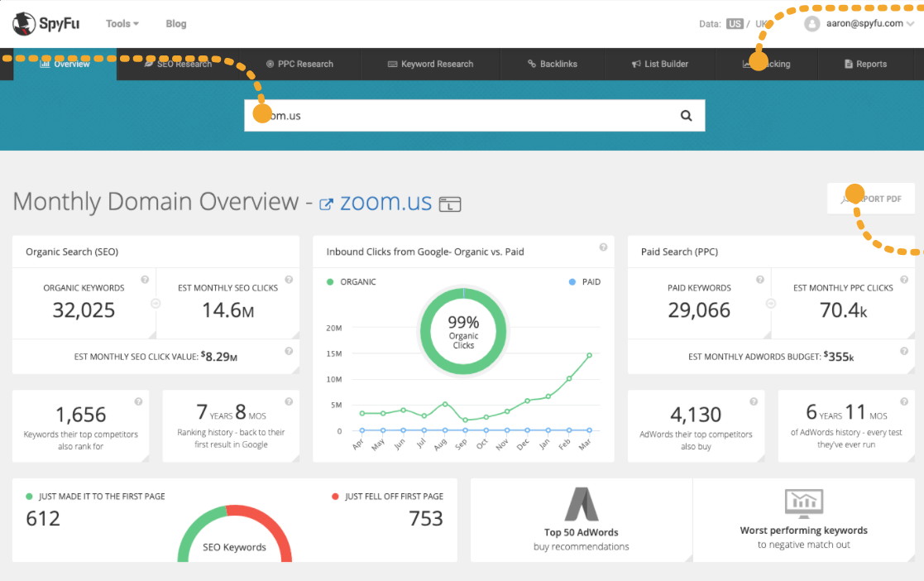Switch to the PPC Research tab
The height and width of the screenshot is (581, 924).
click(299, 64)
